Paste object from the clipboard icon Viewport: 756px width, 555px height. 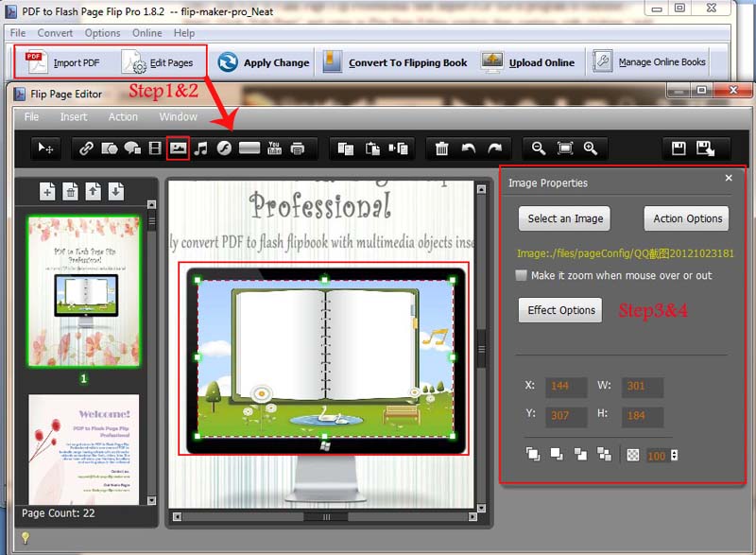tap(372, 148)
